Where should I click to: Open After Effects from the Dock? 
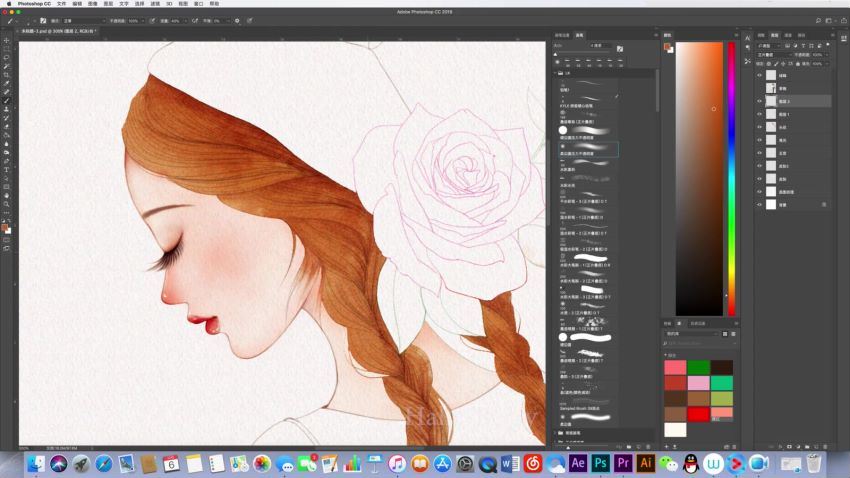(578, 463)
